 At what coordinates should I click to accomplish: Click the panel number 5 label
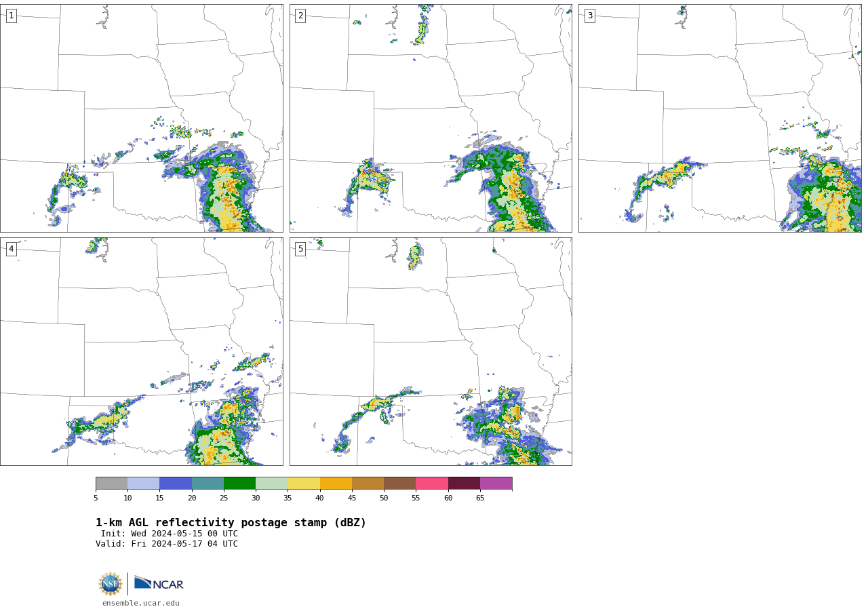300,249
